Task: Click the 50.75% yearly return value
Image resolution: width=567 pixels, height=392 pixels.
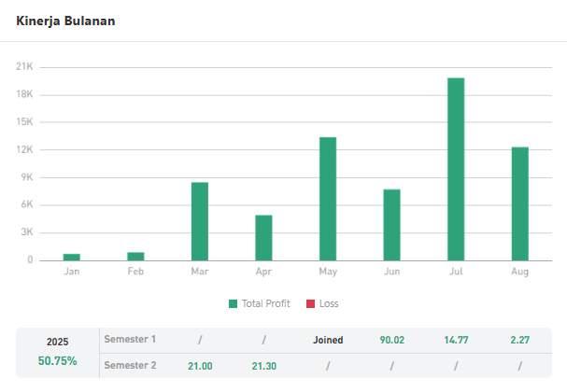Action: pos(58,360)
